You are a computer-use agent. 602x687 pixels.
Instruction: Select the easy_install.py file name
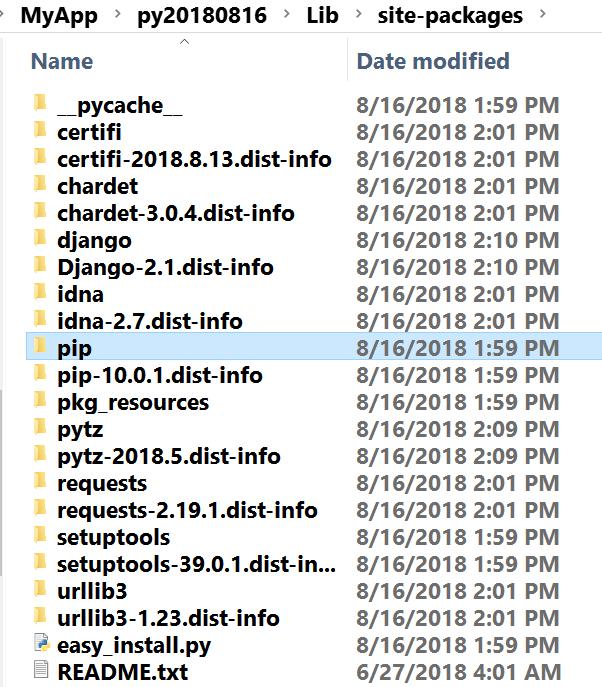point(134,647)
